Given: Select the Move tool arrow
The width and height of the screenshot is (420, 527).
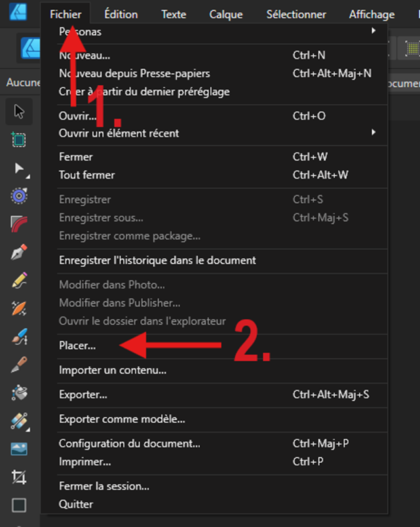Looking at the screenshot, I should point(19,111).
